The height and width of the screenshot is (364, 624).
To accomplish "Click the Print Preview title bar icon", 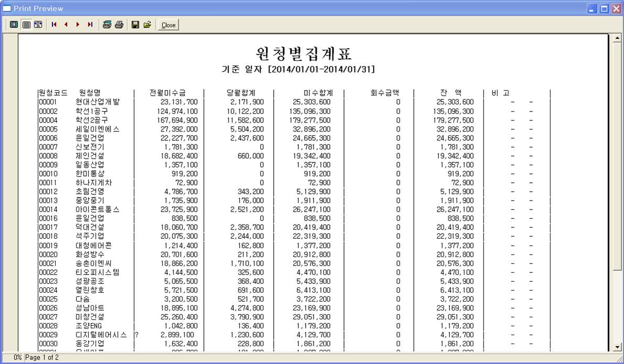I will 7,8.
